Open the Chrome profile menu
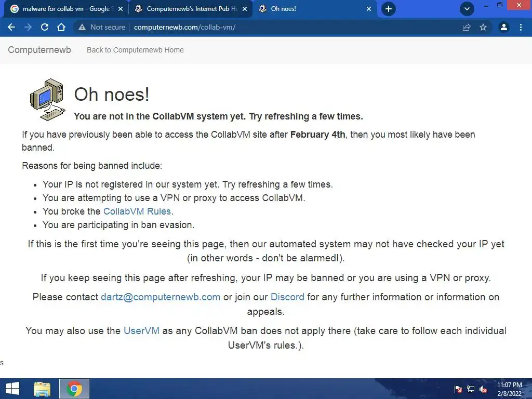 [504, 27]
